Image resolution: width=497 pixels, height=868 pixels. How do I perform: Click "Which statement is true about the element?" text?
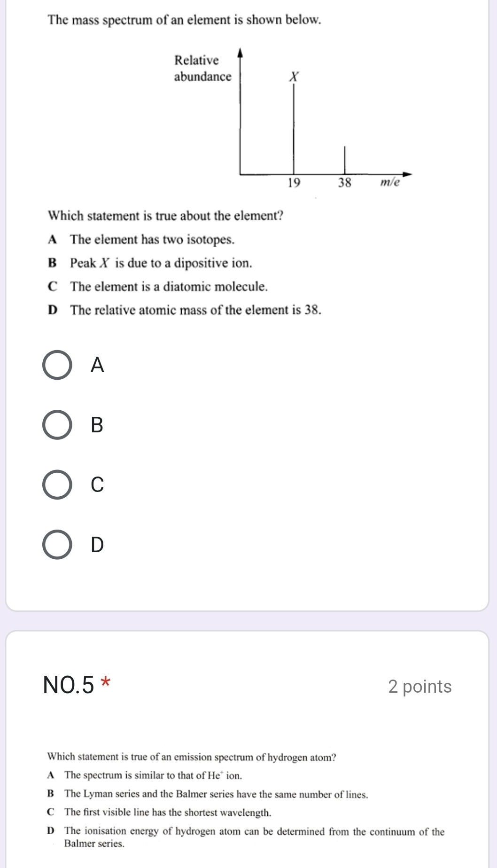coord(166,216)
